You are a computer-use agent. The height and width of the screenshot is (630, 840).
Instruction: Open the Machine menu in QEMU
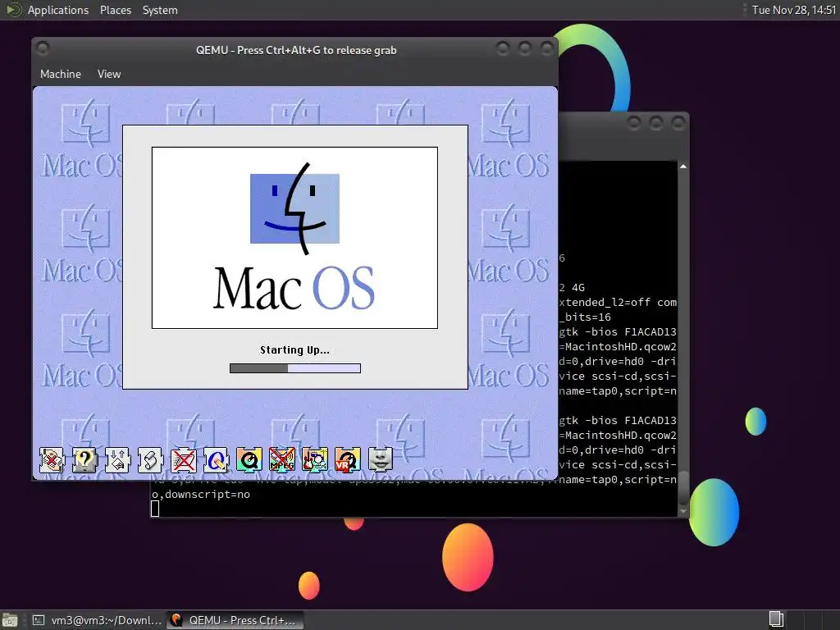[61, 74]
